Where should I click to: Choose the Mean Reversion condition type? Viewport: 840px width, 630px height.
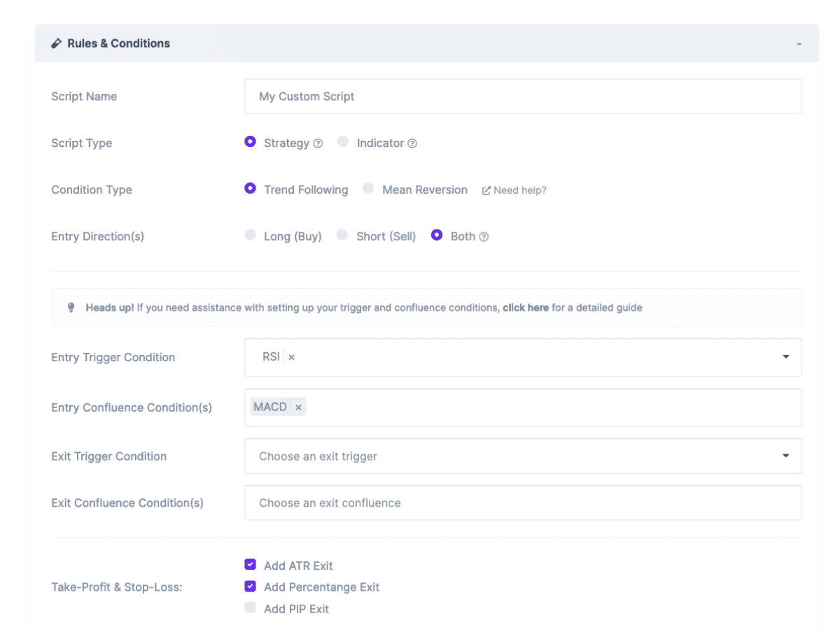368,189
